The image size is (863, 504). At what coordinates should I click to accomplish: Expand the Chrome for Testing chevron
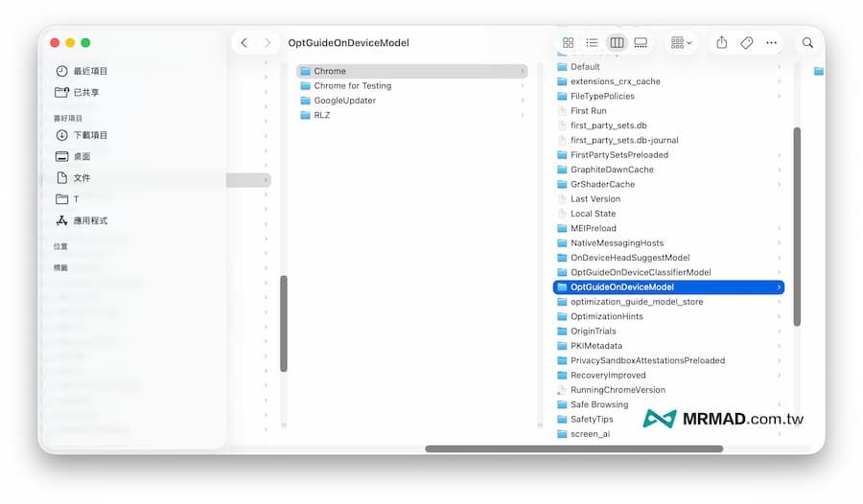pos(523,86)
